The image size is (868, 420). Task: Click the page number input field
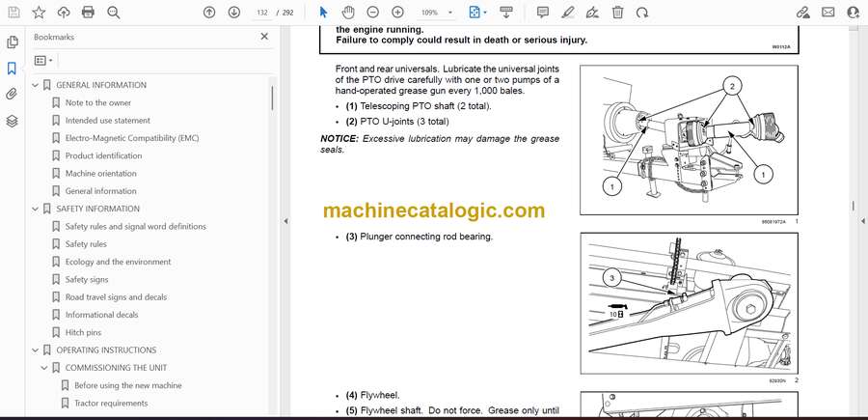[x=259, y=13]
